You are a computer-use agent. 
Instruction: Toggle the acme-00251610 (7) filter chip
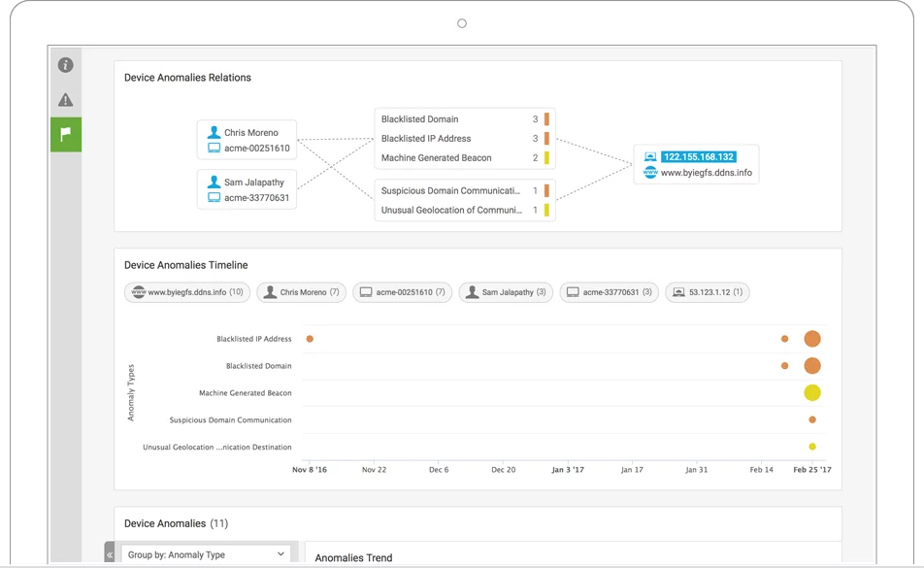coord(402,292)
